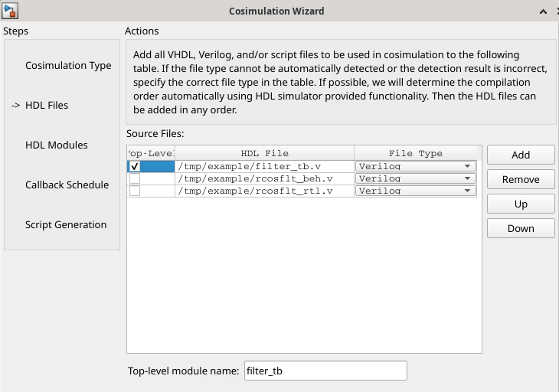The width and height of the screenshot is (559, 392).
Task: Click the Top-level module name field
Action: click(x=325, y=371)
